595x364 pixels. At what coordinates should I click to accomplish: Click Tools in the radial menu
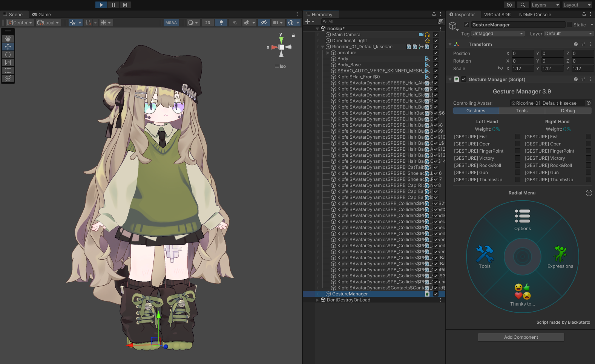coord(485,257)
